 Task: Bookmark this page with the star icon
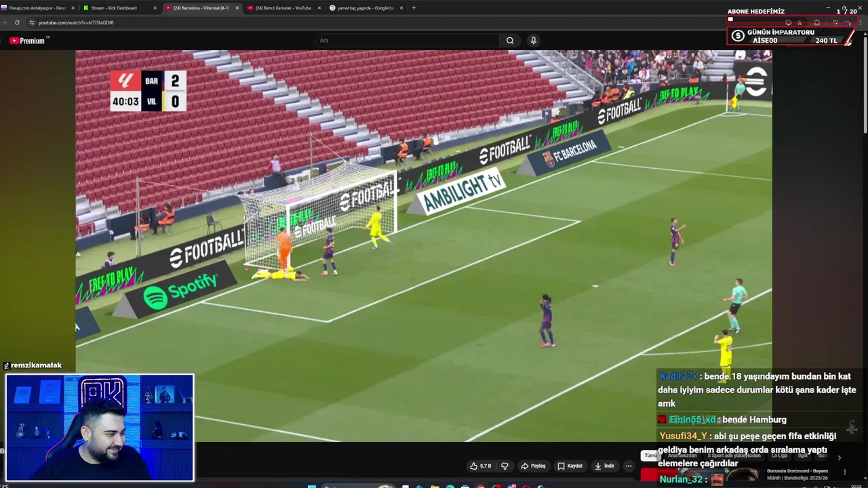click(800, 22)
